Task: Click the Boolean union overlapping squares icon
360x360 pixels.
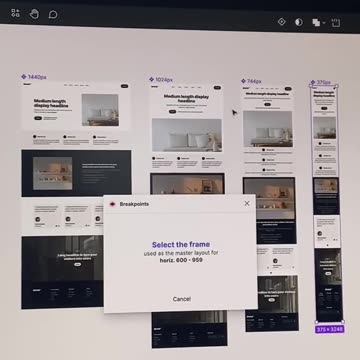Action: point(316,22)
